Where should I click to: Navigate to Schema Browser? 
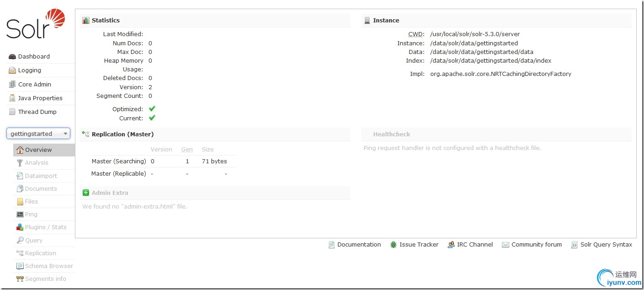(x=49, y=266)
